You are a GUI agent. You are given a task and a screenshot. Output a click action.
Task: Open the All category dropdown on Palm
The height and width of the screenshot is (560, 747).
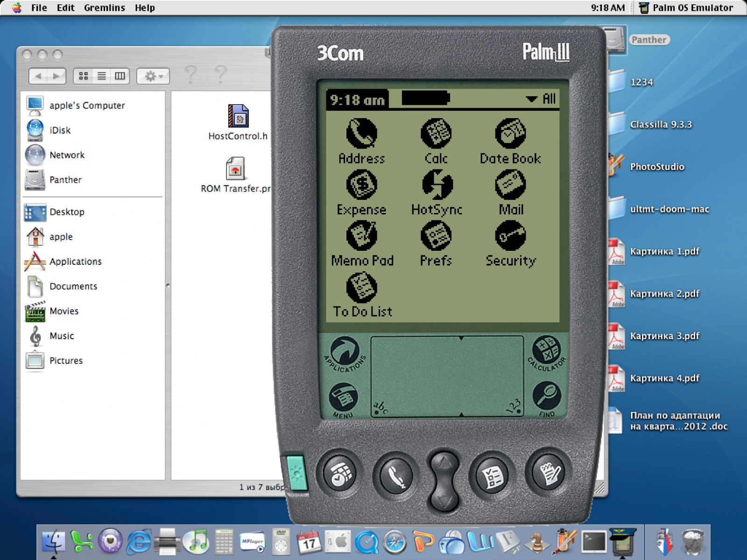point(541,99)
